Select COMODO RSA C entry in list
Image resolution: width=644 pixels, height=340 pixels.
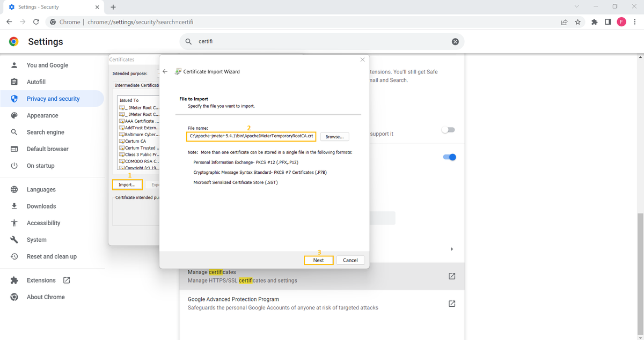tap(140, 161)
